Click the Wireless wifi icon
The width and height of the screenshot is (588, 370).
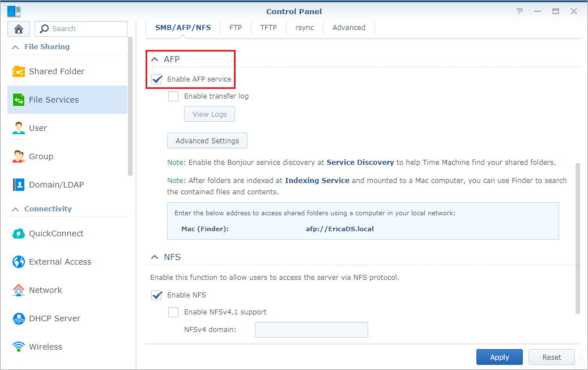(18, 347)
